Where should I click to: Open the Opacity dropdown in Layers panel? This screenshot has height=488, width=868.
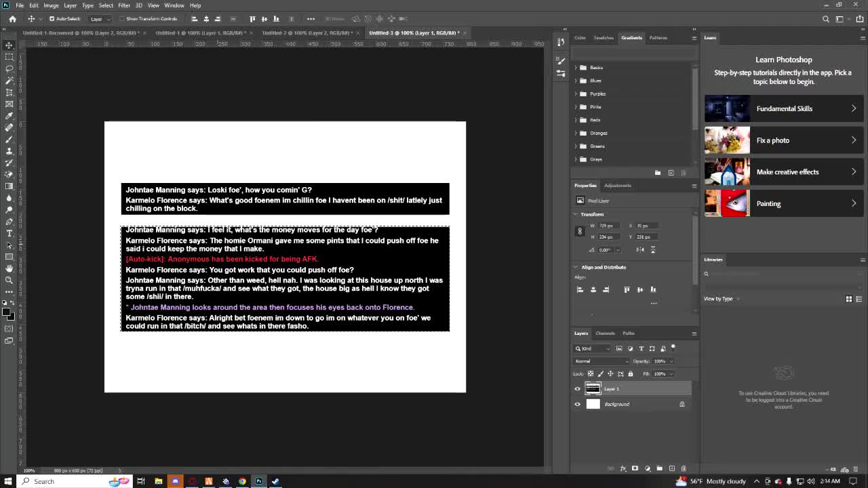pos(669,361)
